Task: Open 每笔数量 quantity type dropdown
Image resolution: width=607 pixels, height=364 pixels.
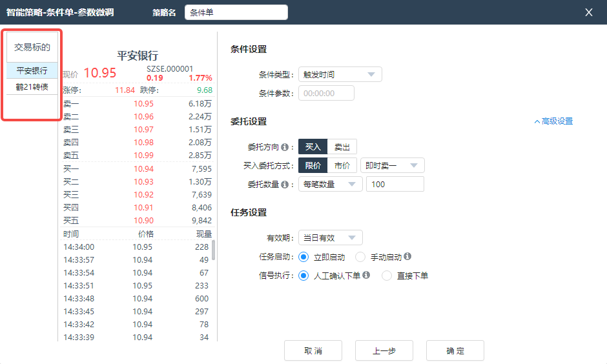Action: (x=330, y=185)
